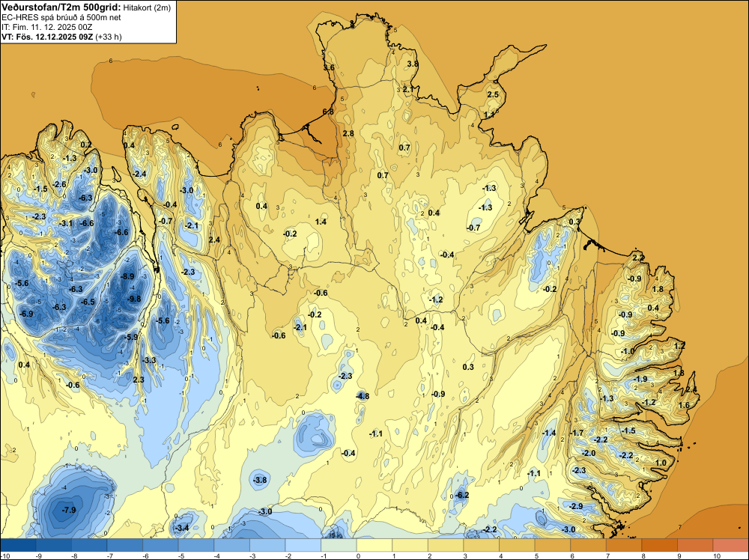Click the 1.6 temperature value
The image size is (749, 560).
(684, 405)
